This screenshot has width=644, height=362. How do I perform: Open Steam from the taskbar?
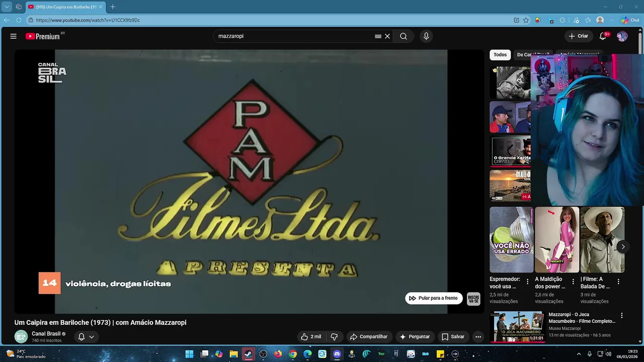[x=249, y=354]
